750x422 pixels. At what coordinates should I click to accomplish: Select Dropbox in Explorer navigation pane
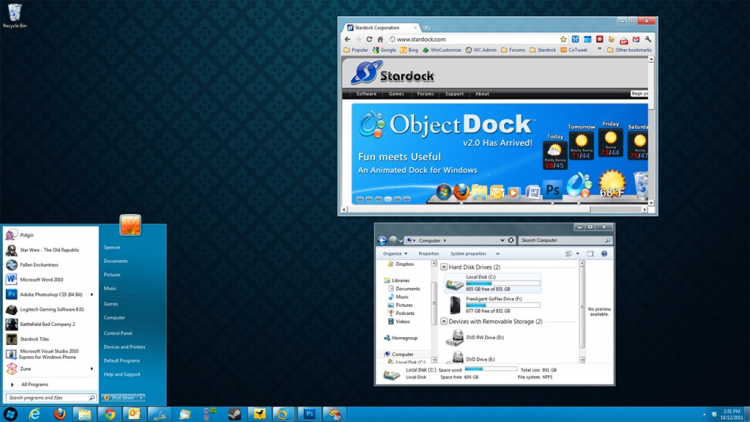pos(401,264)
